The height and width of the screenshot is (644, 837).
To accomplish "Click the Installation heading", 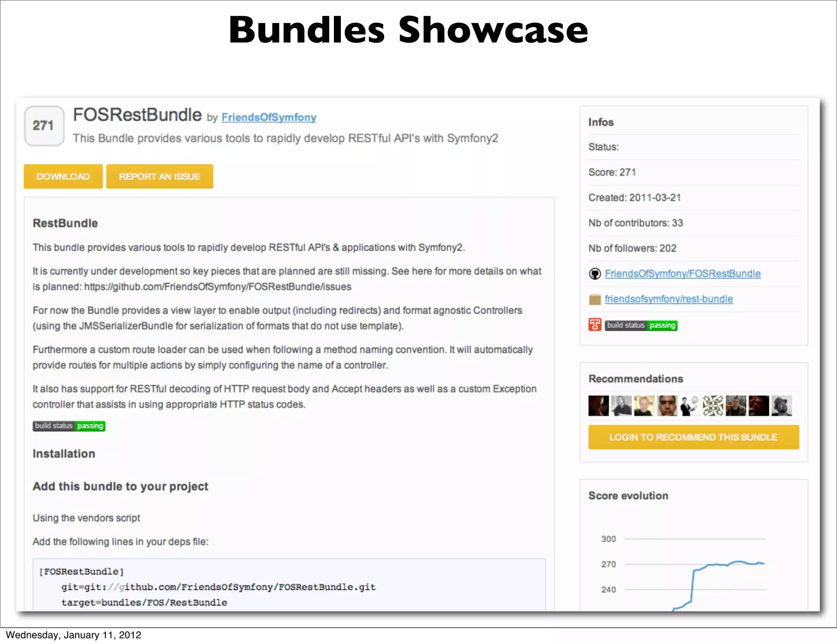I will [x=64, y=454].
